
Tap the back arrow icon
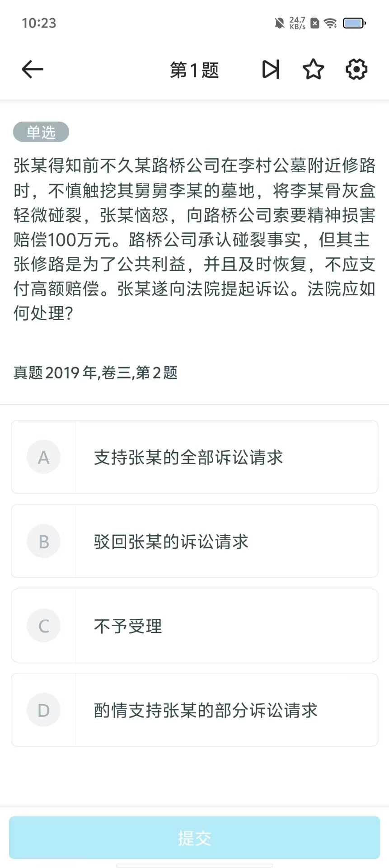pos(33,70)
